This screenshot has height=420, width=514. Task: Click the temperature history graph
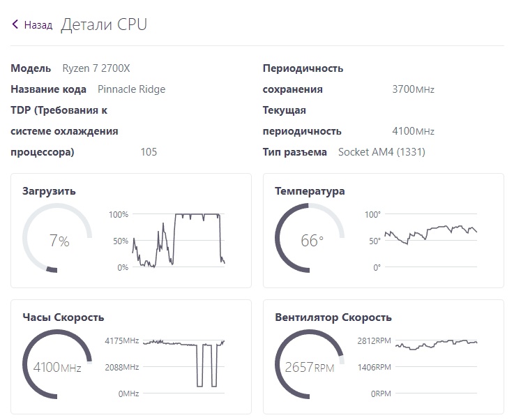point(431,240)
